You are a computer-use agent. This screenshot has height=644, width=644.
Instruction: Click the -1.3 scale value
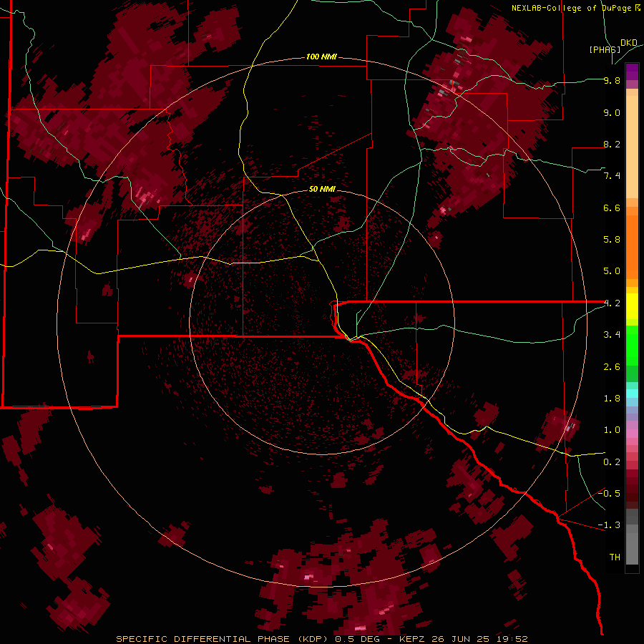(x=610, y=525)
